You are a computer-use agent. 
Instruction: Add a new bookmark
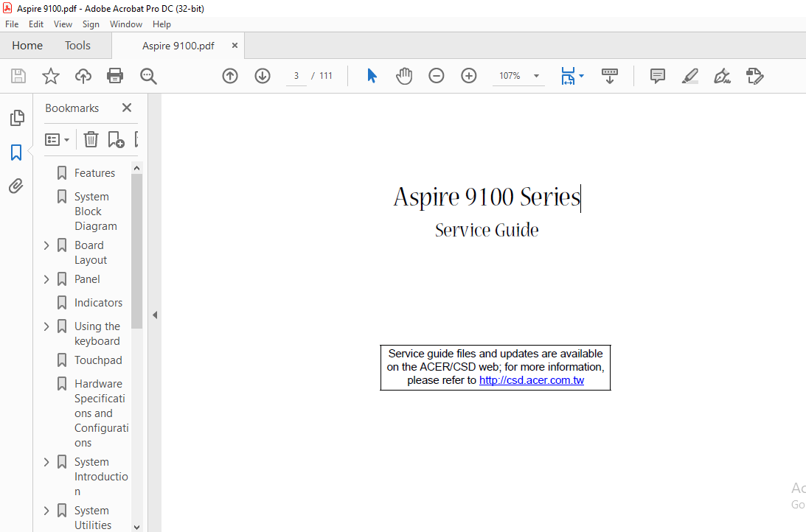117,139
